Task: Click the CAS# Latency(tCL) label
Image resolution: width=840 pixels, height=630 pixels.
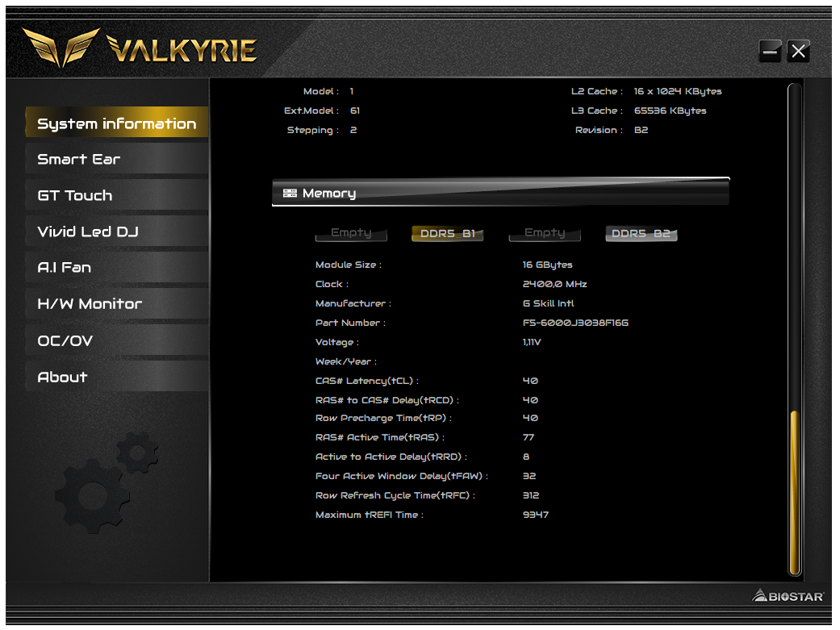Action: coord(367,381)
